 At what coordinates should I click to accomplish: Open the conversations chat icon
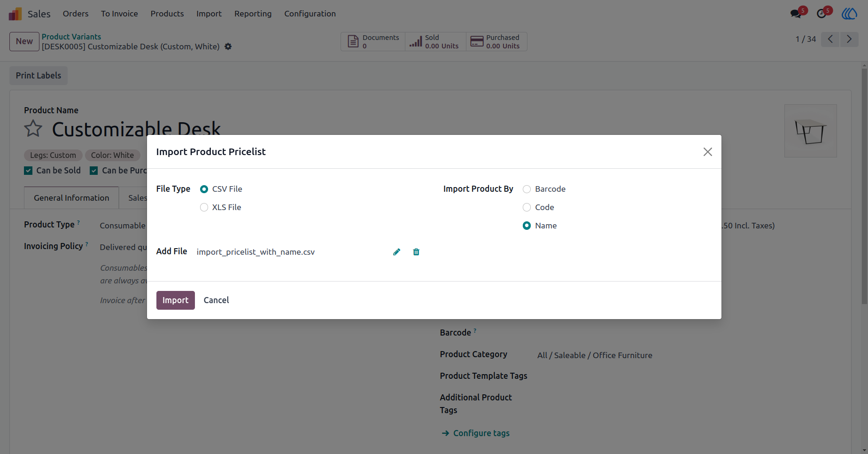tap(796, 14)
